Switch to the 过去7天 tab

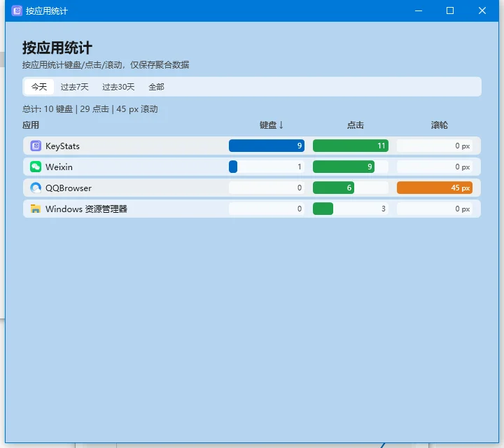coord(75,87)
